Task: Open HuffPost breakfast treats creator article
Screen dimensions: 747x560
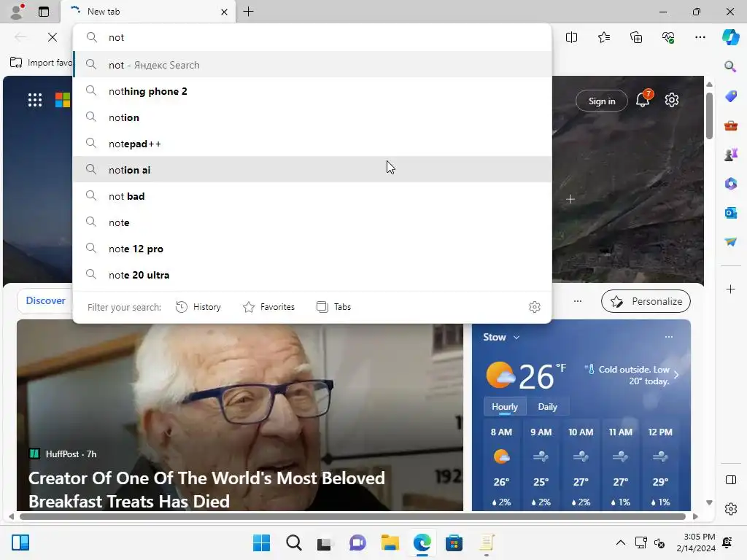Action: coord(206,489)
